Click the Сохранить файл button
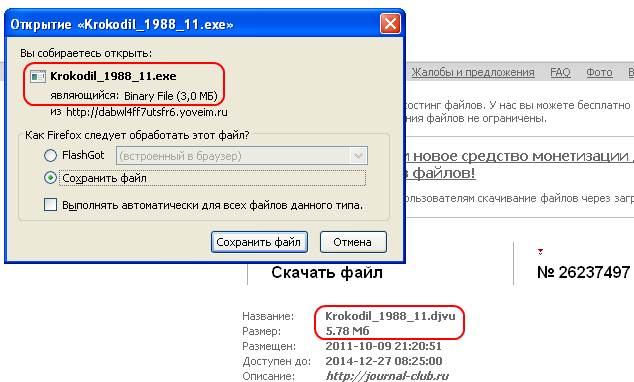This screenshot has height=382, width=634. click(259, 242)
